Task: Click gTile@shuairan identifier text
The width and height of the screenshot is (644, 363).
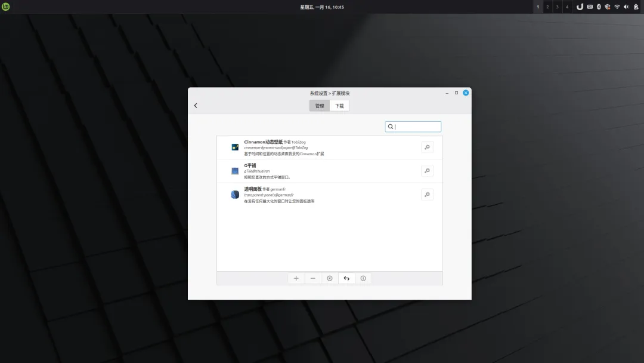Action: pyautogui.click(x=256, y=171)
